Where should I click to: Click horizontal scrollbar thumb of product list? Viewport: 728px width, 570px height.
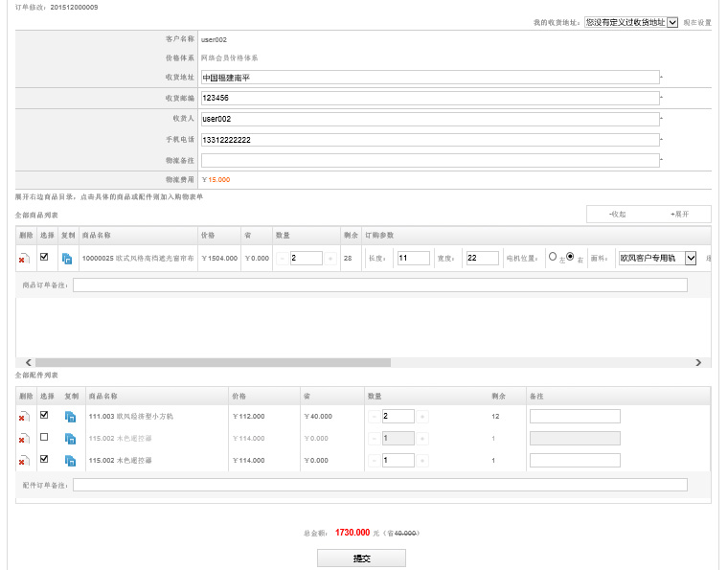coord(213,362)
